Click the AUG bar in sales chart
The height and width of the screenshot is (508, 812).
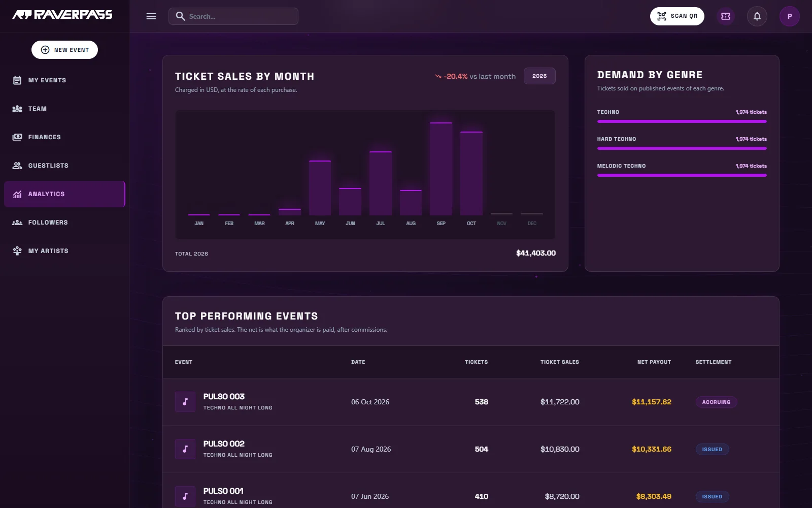point(411,203)
